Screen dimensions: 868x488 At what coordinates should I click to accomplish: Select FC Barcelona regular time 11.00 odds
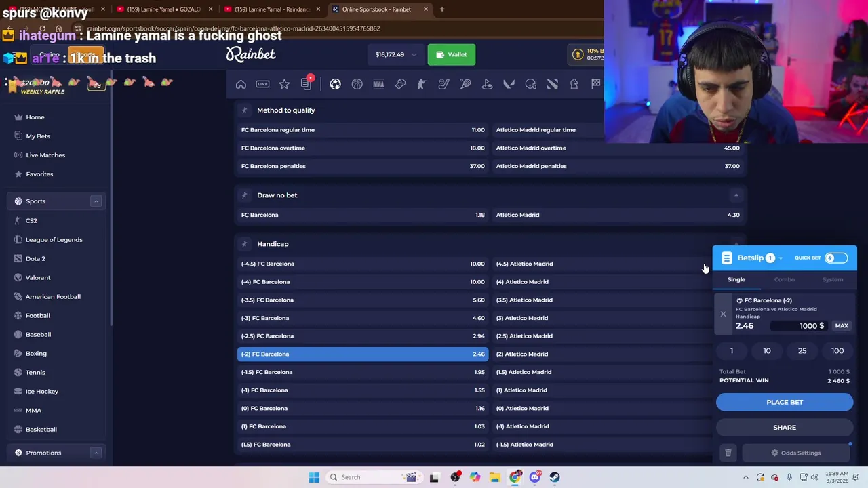tap(363, 130)
